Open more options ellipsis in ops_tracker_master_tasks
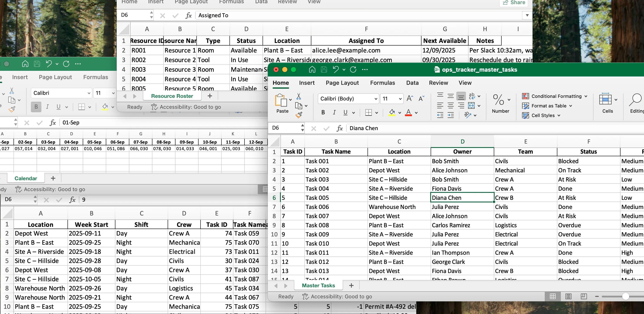The height and width of the screenshot is (314, 644). (x=365, y=70)
